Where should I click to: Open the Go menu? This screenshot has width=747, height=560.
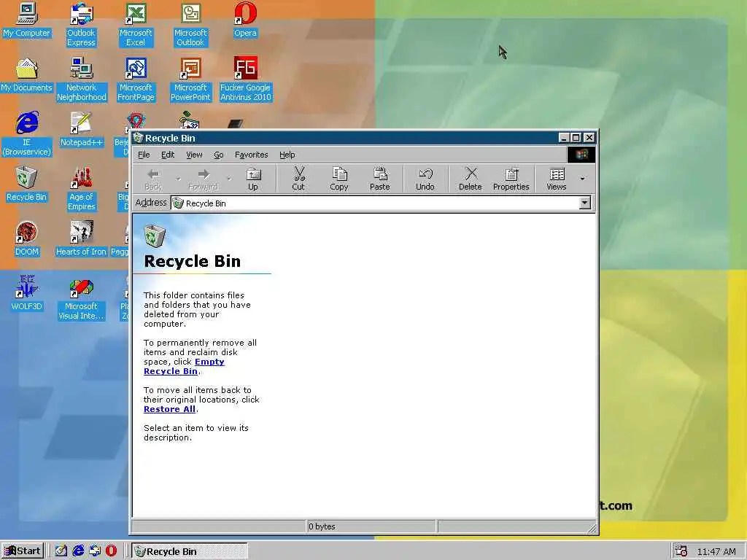tap(219, 155)
